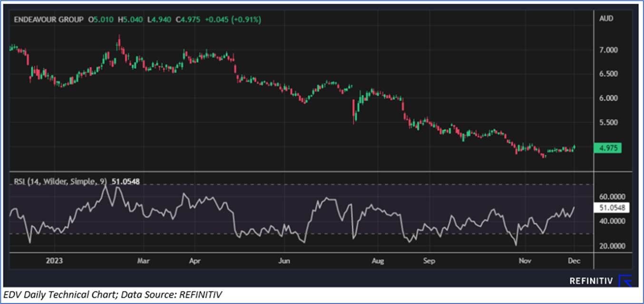Click the 60.0000 RSI axis label
Image resolution: width=644 pixels, height=304 pixels.
click(x=613, y=197)
